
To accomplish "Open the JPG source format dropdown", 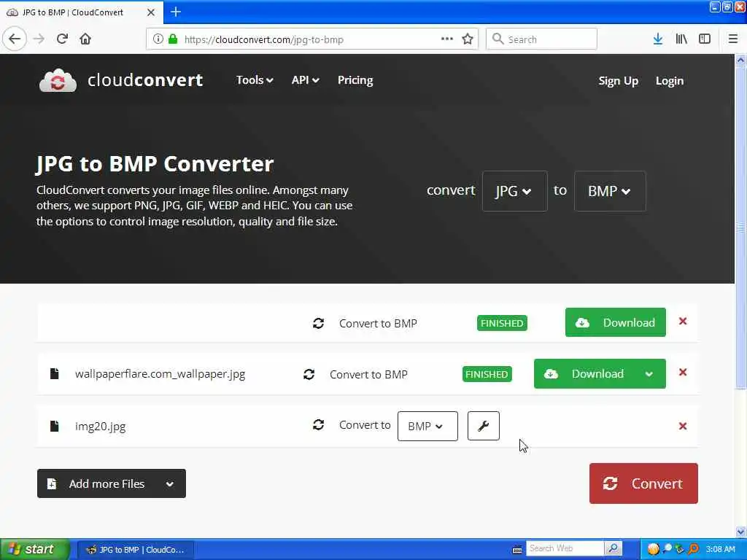I will click(x=514, y=191).
